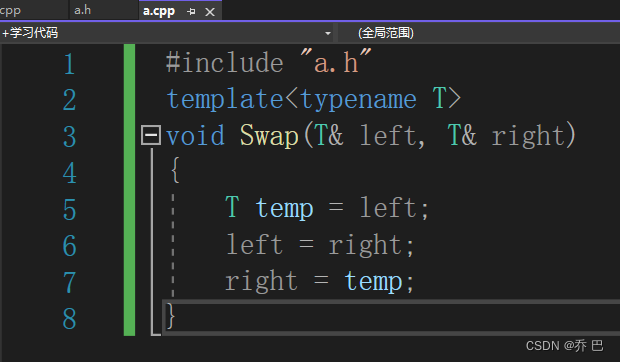Click line number 5

(x=69, y=210)
